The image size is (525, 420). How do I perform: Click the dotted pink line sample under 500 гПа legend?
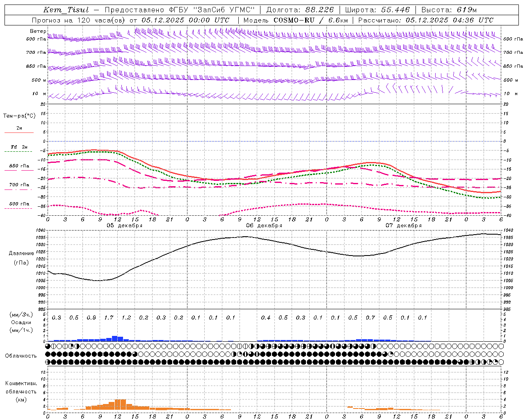18,209
